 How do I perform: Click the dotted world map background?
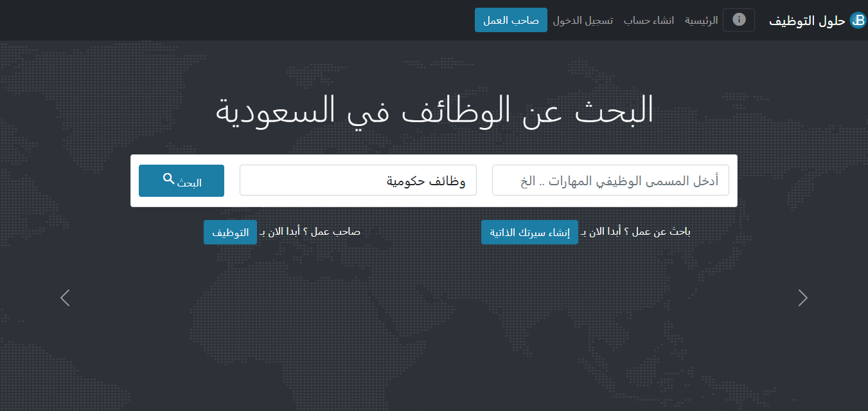pyautogui.click(x=434, y=334)
